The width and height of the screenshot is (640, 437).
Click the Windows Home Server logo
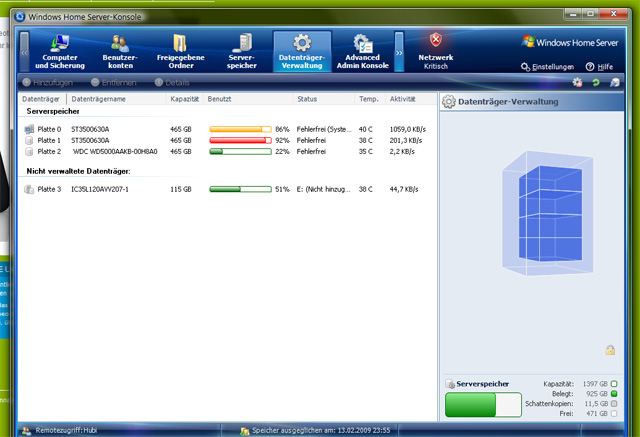click(570, 42)
